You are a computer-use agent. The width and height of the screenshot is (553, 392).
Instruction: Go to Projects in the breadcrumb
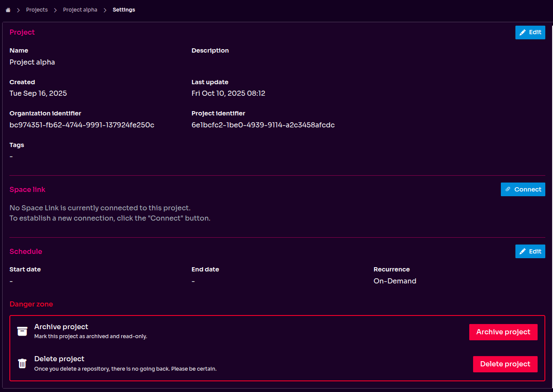click(37, 10)
